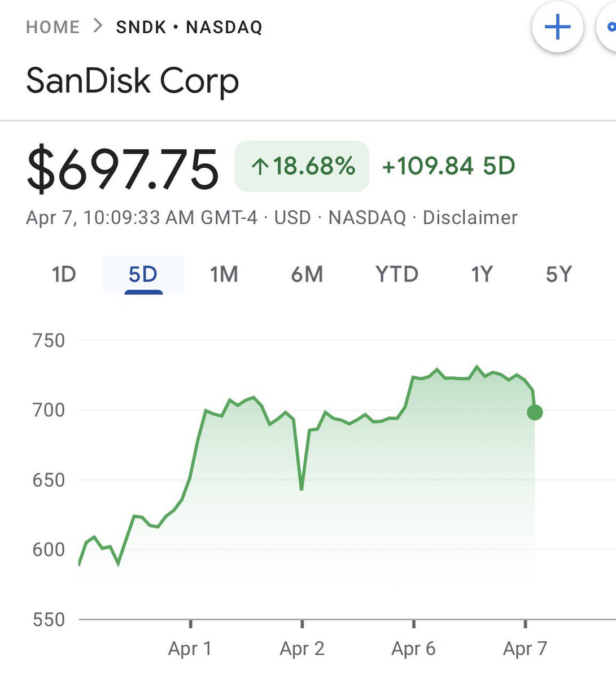Tap the plus follow icon

tap(558, 27)
